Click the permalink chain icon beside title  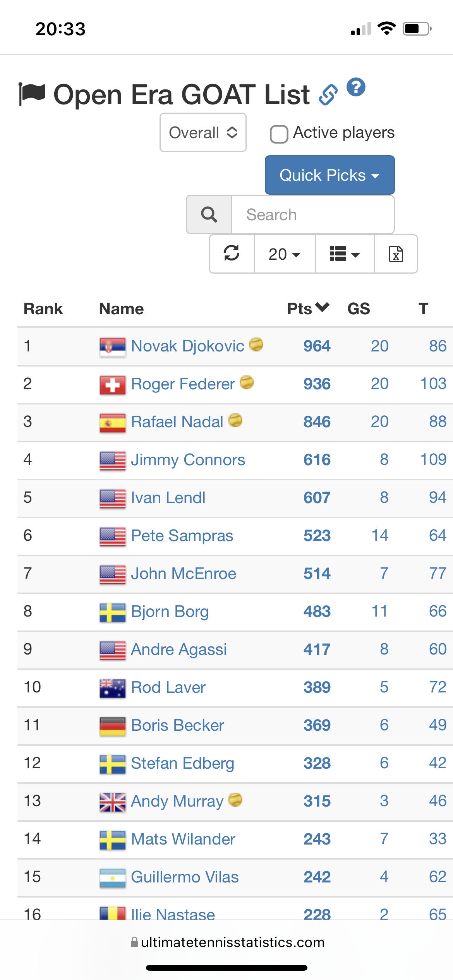pos(328,95)
